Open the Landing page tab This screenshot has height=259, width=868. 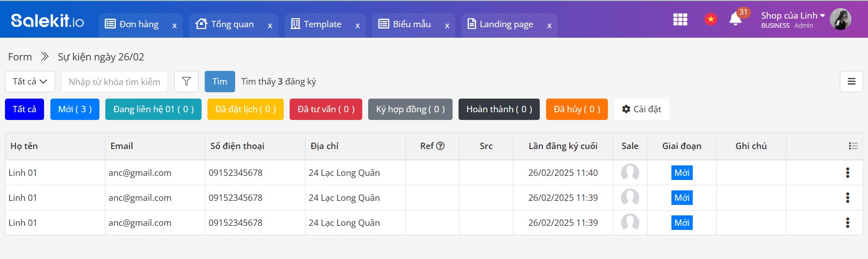(x=506, y=25)
